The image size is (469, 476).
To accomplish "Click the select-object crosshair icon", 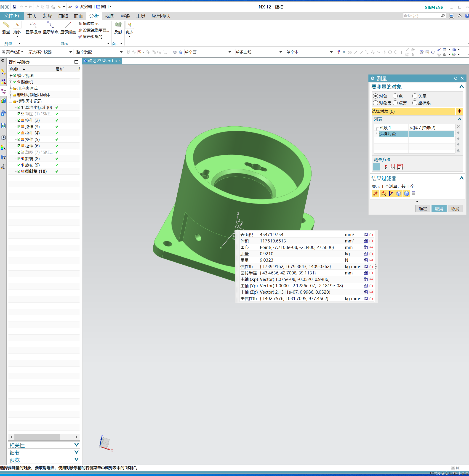I will (x=459, y=111).
